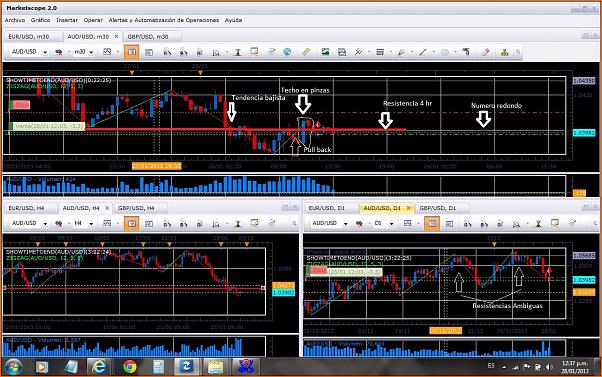Click the orange 27/01/2013 time cursor label
This screenshot has height=377, width=602.
point(156,166)
